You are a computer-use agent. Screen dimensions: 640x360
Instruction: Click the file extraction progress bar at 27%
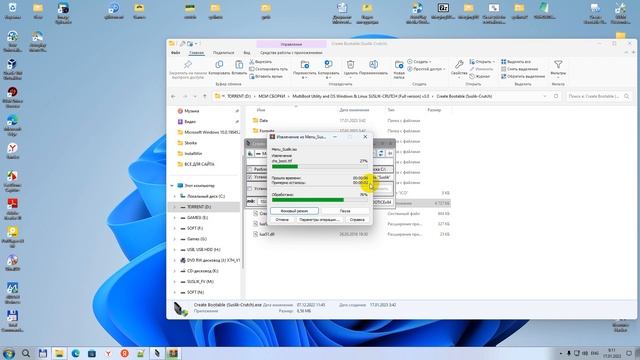(x=320, y=167)
